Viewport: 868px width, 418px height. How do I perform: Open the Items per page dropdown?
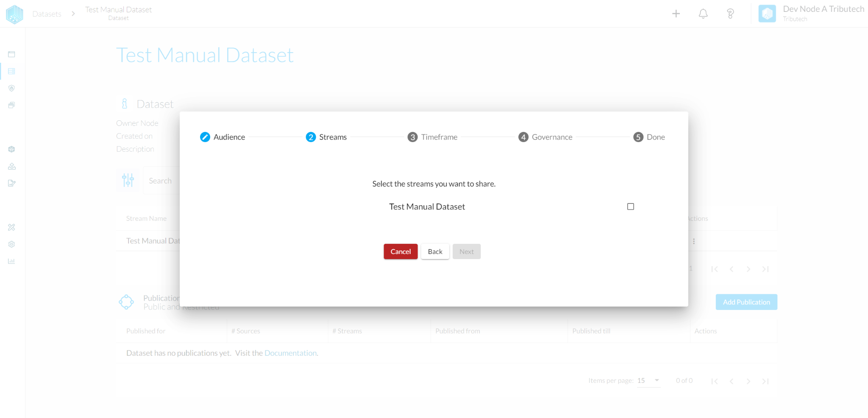[x=649, y=381]
